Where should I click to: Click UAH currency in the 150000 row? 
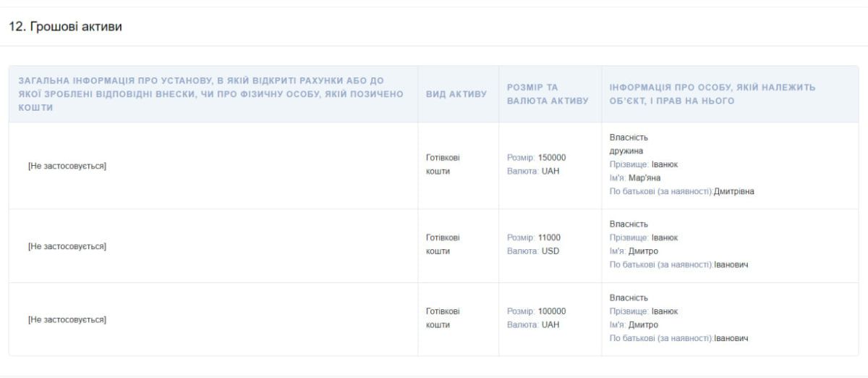pos(550,172)
